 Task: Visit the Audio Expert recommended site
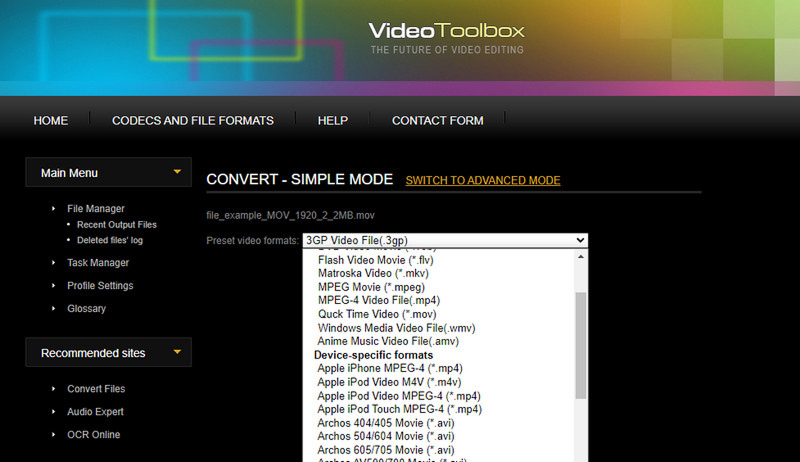(95, 412)
